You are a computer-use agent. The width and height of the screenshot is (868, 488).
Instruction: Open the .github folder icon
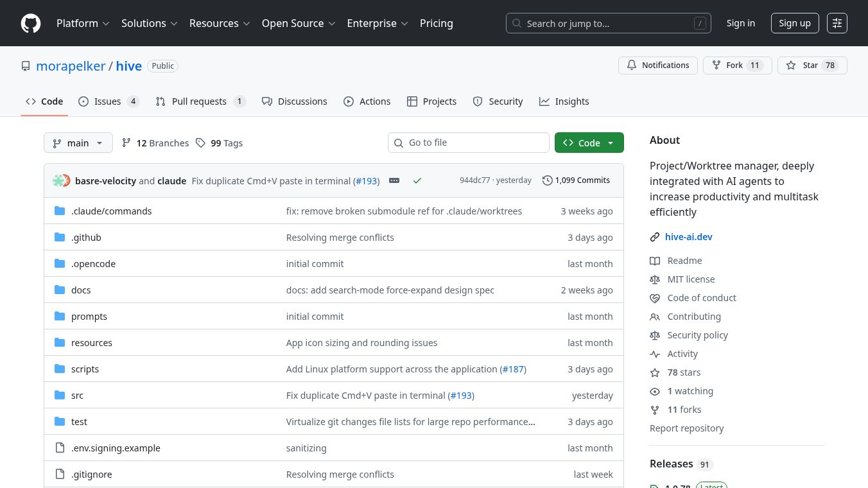(60, 238)
